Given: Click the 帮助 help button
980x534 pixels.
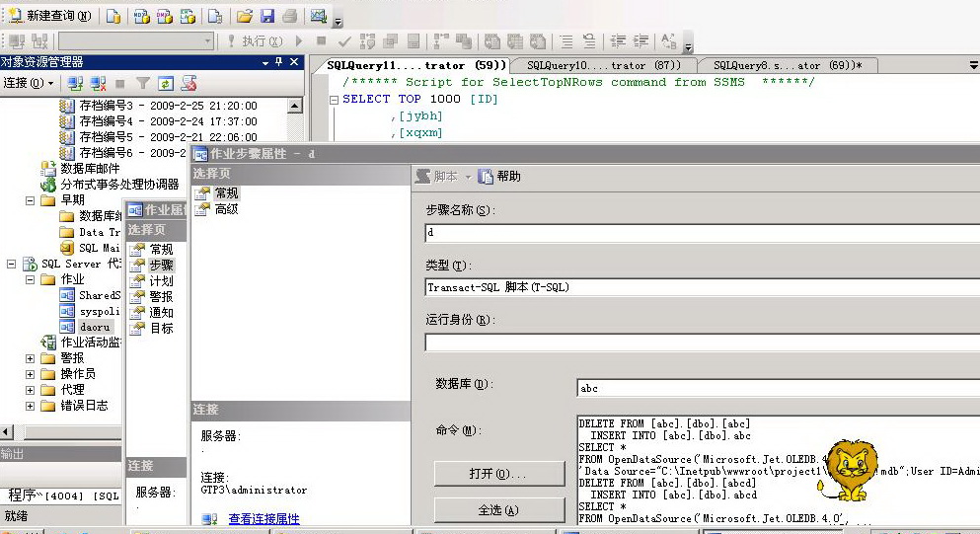Looking at the screenshot, I should pos(499,177).
